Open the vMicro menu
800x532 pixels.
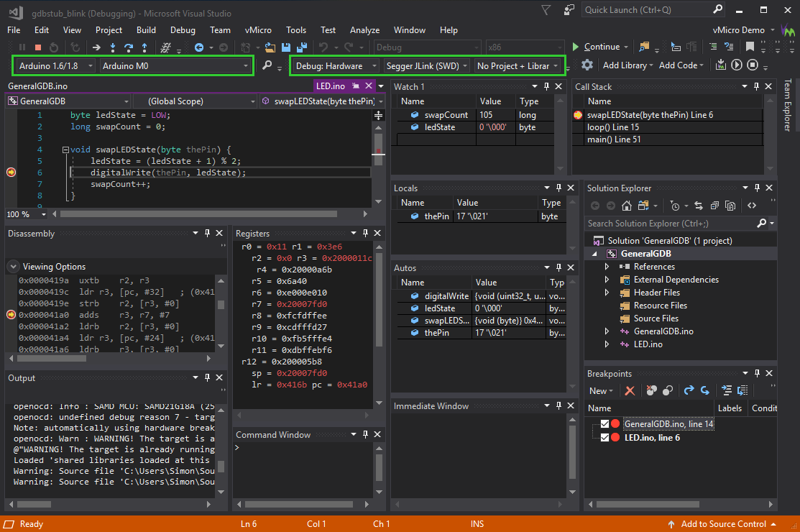[258, 30]
